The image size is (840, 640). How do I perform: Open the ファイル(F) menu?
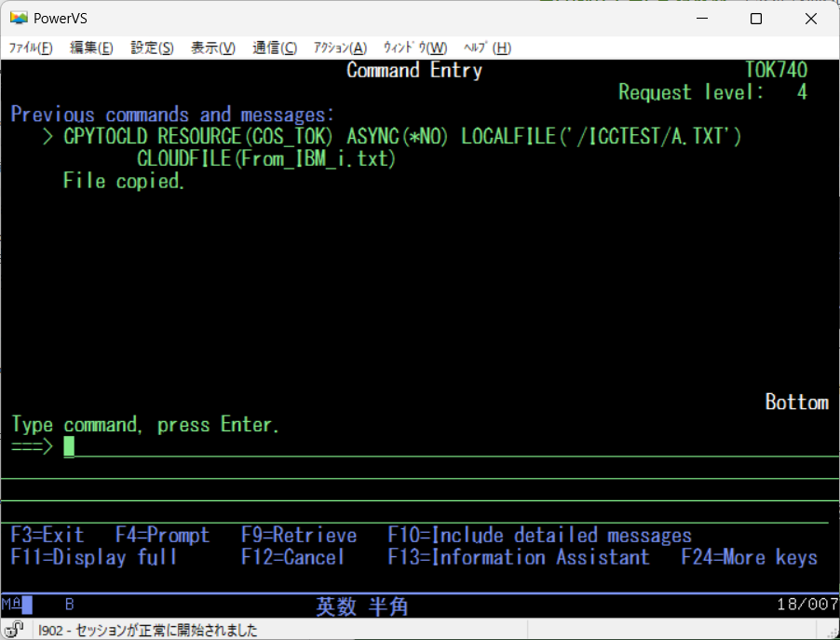coord(31,48)
